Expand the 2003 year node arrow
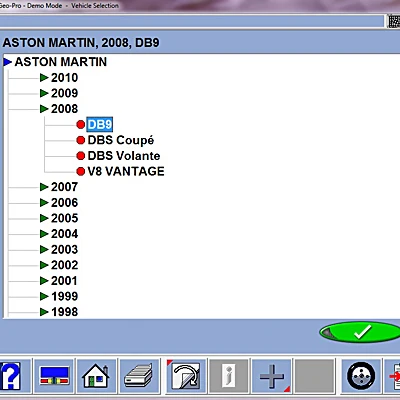Viewport: 400px width, 400px height. click(x=44, y=249)
